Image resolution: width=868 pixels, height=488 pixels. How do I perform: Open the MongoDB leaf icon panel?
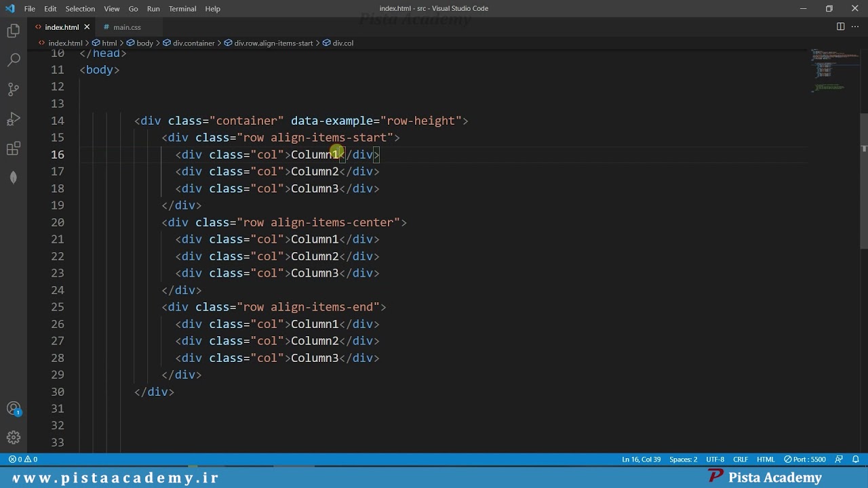(x=14, y=178)
